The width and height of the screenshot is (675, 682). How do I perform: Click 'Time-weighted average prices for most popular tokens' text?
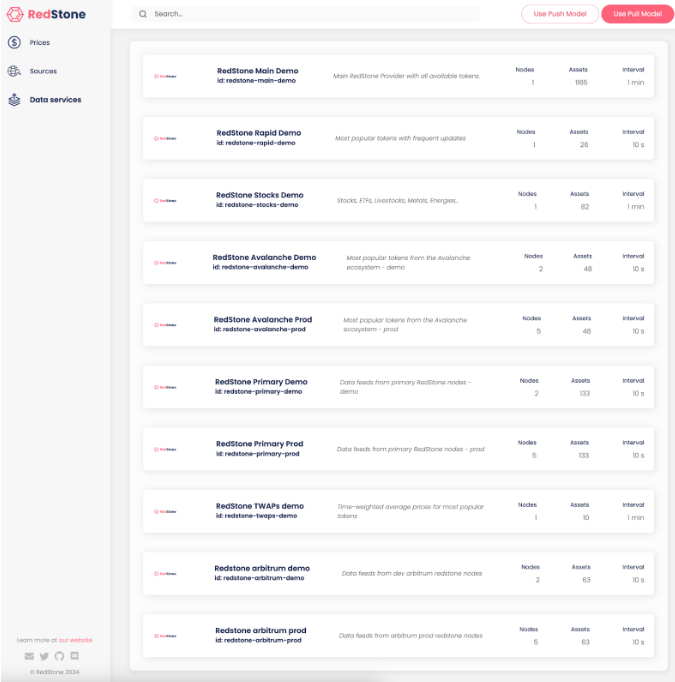(x=411, y=512)
